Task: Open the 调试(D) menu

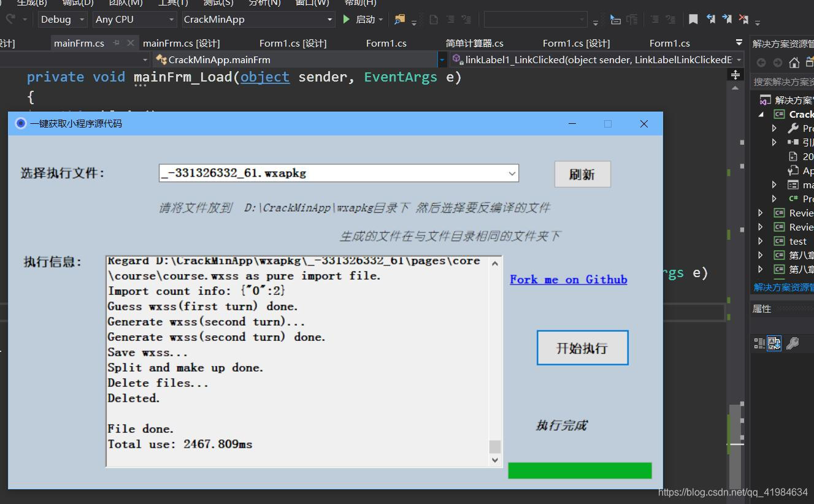Action: point(77,3)
